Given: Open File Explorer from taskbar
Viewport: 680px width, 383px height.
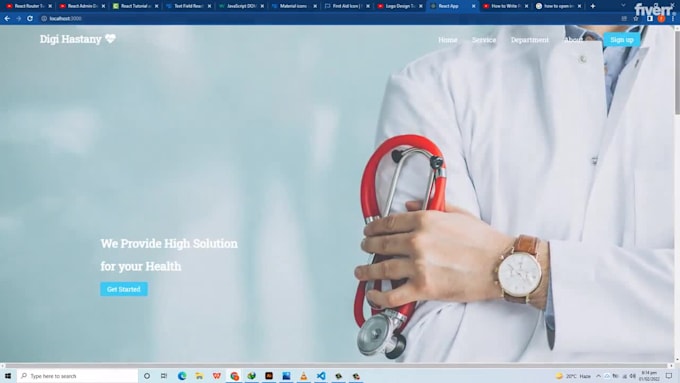Looking at the screenshot, I should point(199,376).
